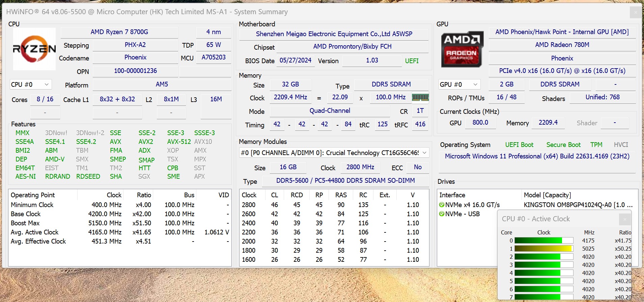The height and width of the screenshot is (302, 644).
Task: Click the Cores 8 / 16 field
Action: coord(45,99)
